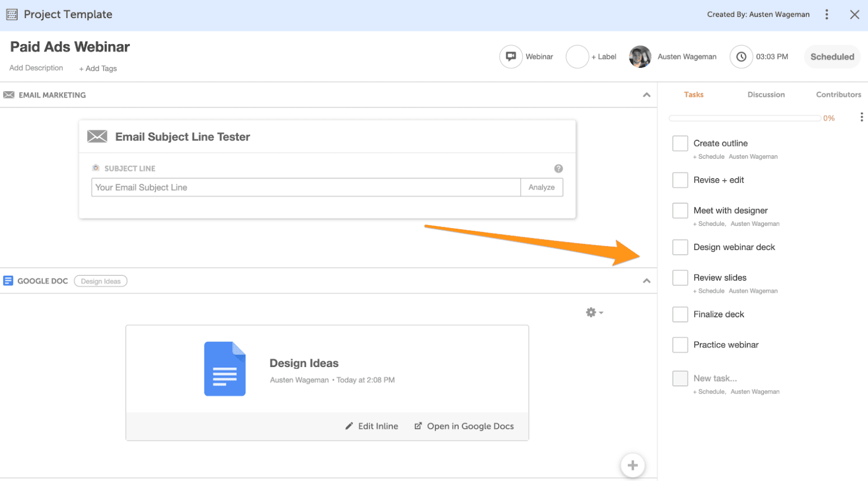
Task: Click Add Description under the title
Action: click(x=36, y=68)
